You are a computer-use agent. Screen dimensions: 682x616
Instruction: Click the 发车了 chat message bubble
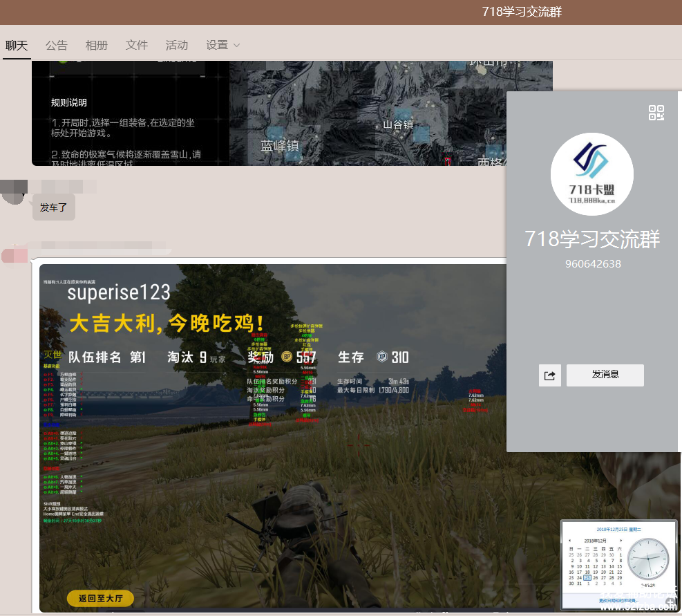coord(53,207)
